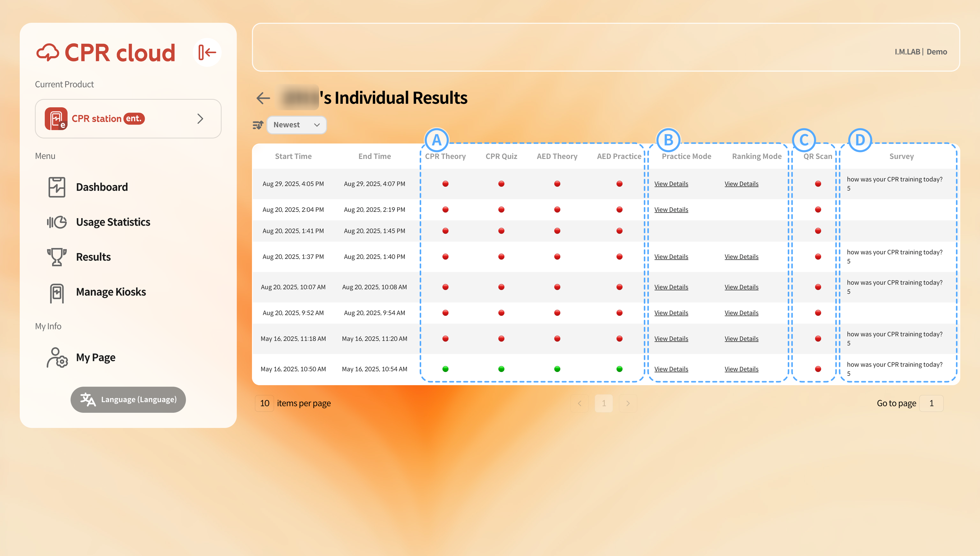Collapse the sidebar with the arrow icon
Image resolution: width=980 pixels, height=556 pixels.
pyautogui.click(x=207, y=52)
